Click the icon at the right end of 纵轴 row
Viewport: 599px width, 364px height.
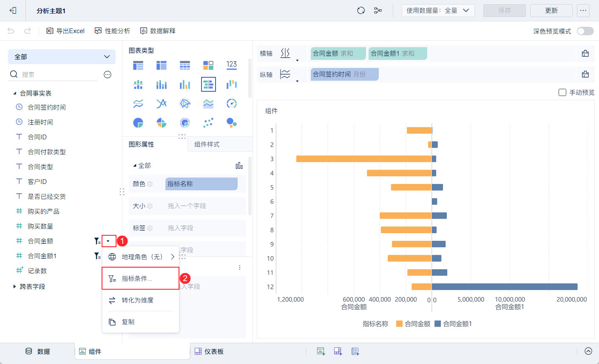[585, 74]
